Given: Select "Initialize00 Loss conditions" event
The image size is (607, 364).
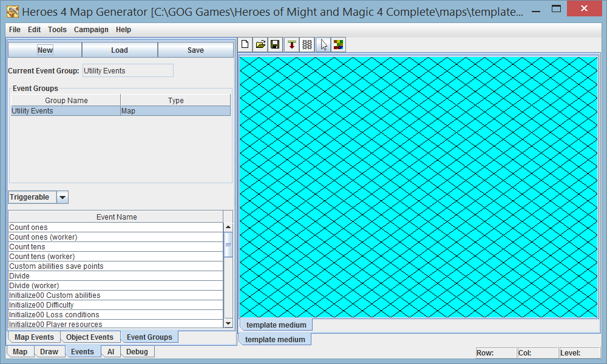Looking at the screenshot, I should [116, 314].
